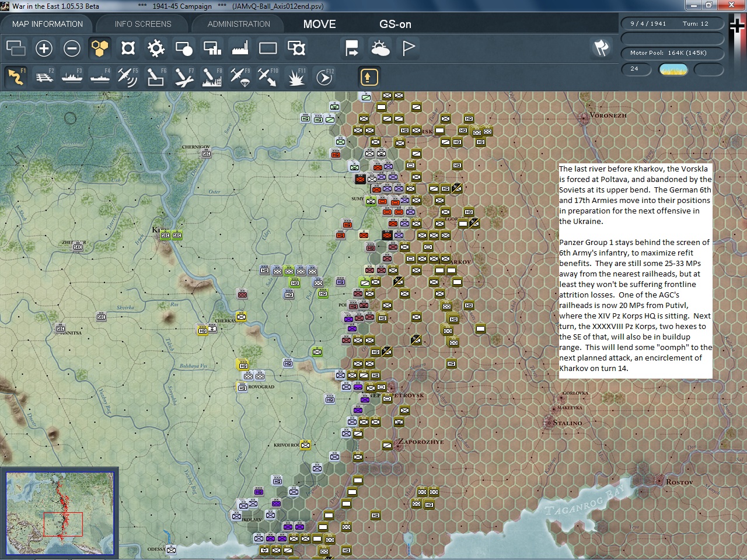Click the Makeevka town label

(x=570, y=408)
